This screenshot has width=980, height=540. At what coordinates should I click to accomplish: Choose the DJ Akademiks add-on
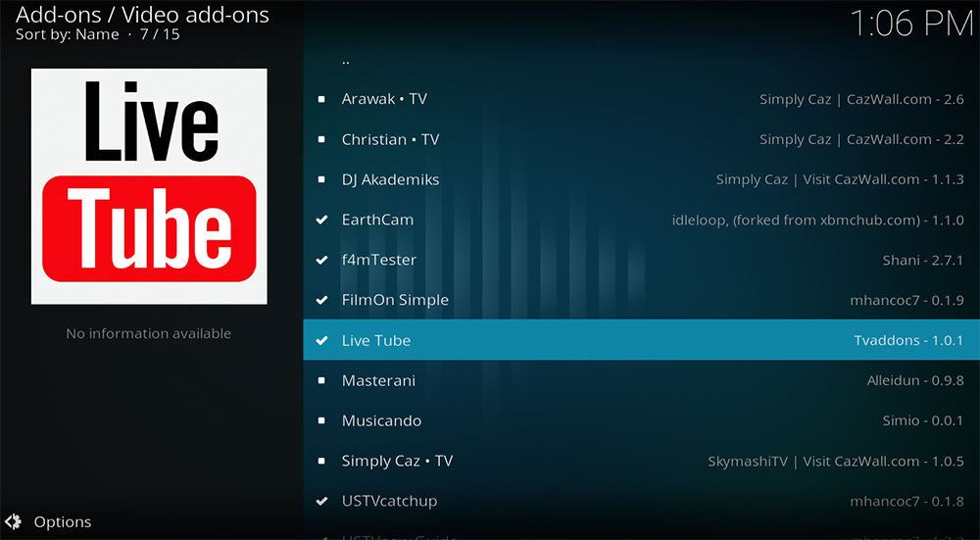pos(641,179)
